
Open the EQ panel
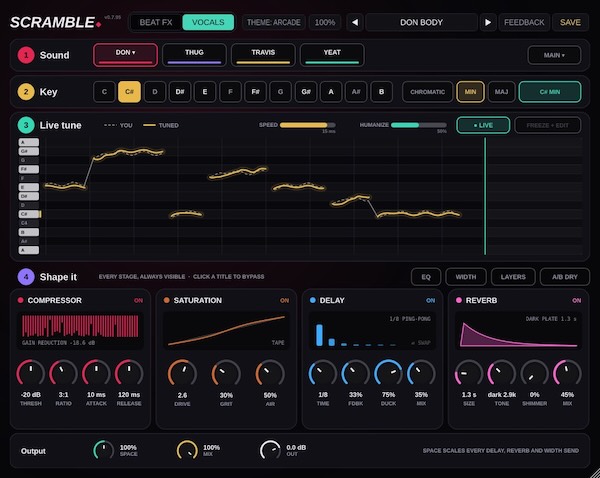point(426,277)
